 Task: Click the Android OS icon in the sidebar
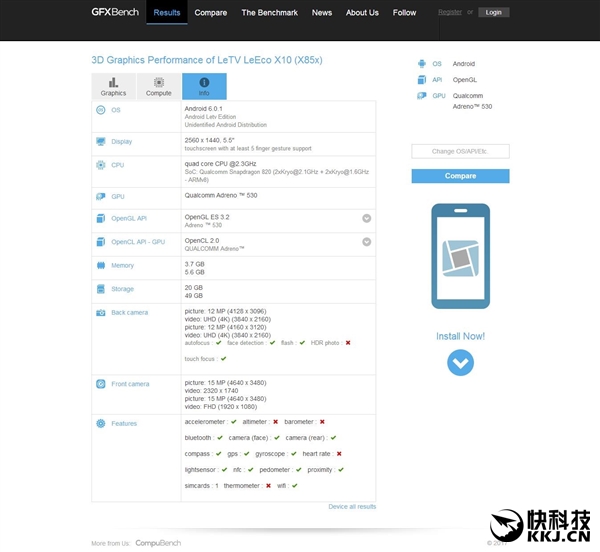(x=422, y=64)
